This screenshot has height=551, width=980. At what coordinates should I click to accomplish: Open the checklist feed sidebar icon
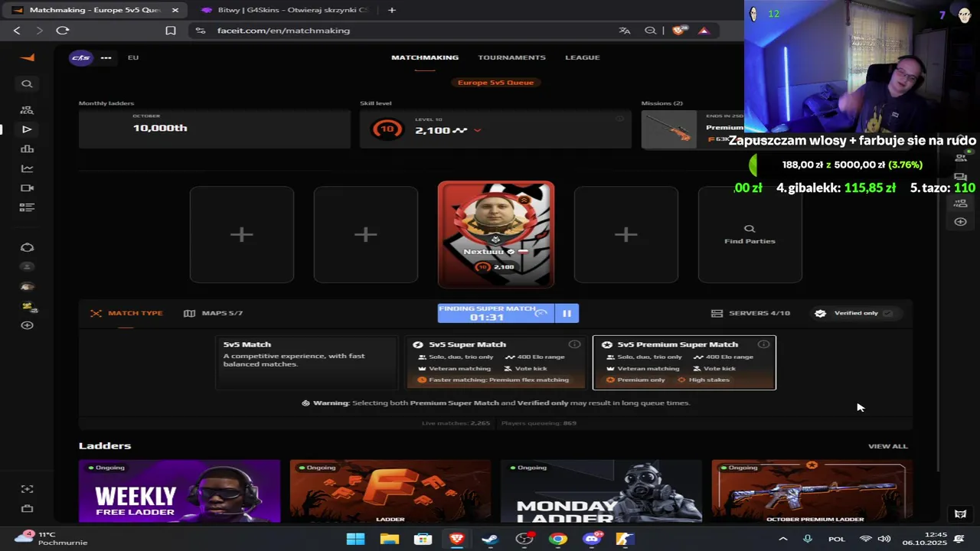pyautogui.click(x=27, y=207)
